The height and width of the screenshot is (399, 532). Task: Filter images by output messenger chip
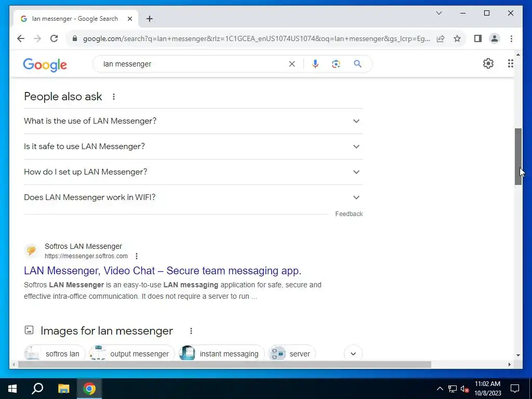pyautogui.click(x=131, y=354)
